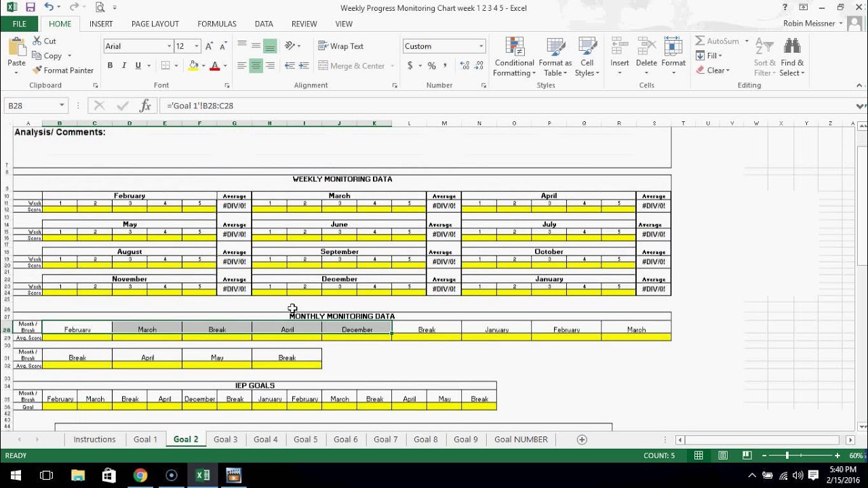Click Page Layout view icon in status bar

723,455
